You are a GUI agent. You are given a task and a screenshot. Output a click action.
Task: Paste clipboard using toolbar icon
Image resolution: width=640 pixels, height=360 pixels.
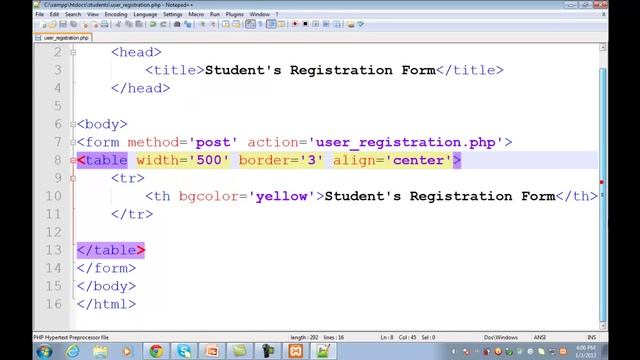(139, 24)
